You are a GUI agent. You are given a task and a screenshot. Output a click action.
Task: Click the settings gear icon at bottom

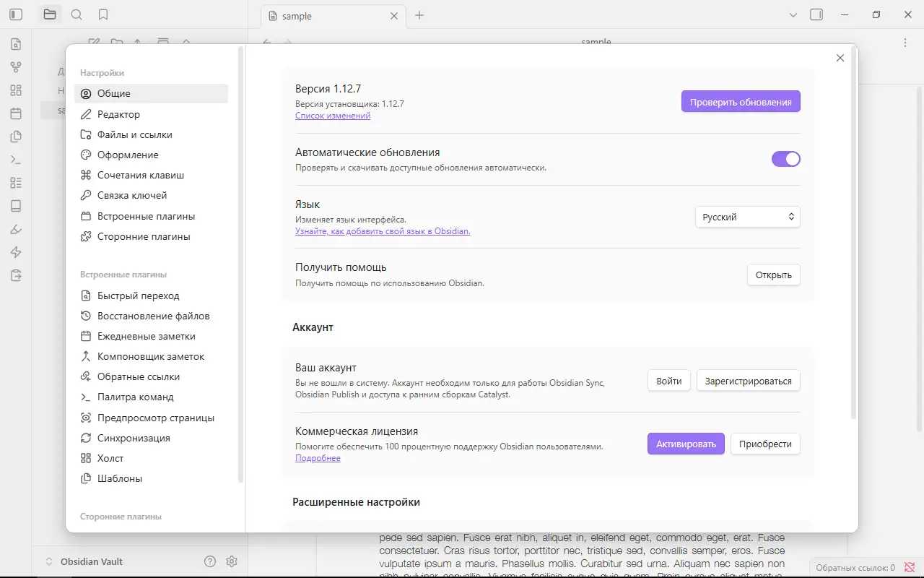(x=232, y=561)
